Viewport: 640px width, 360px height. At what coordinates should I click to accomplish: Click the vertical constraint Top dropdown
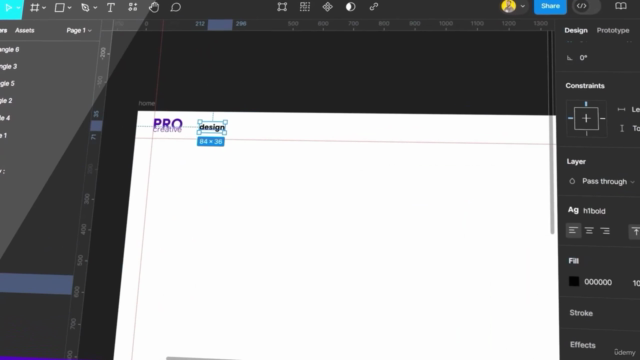pyautogui.click(x=629, y=129)
